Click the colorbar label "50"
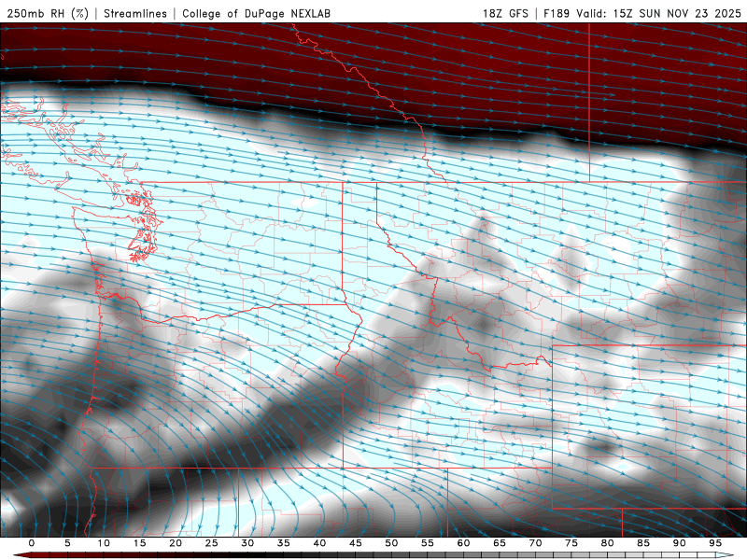This screenshot has width=747, height=560. tap(391, 543)
